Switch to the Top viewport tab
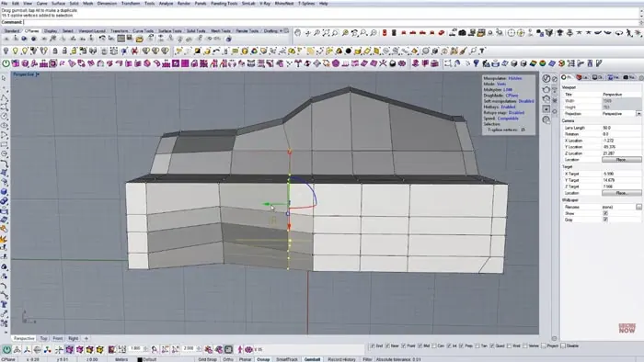This screenshot has width=644, height=362. 43,338
